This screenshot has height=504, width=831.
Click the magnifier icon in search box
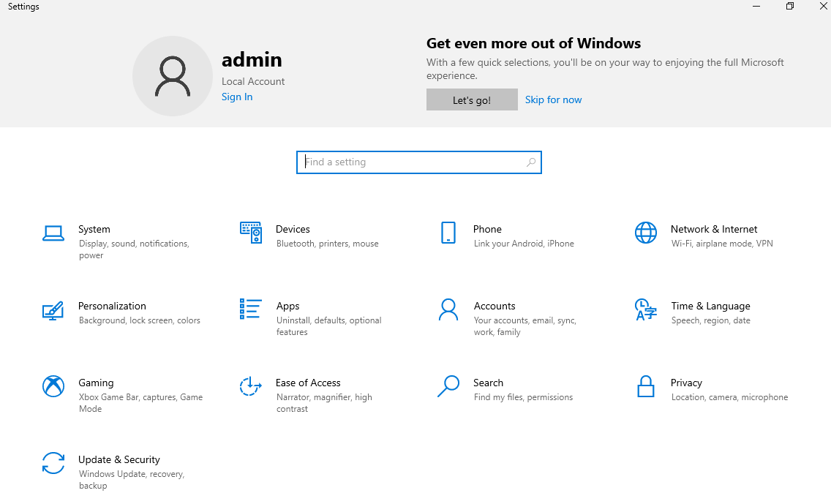pos(531,162)
